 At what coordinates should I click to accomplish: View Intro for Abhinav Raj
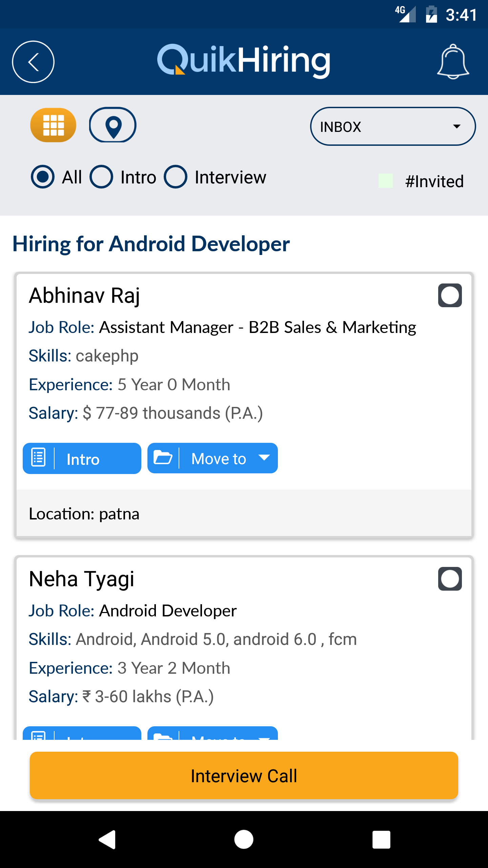pos(82,458)
